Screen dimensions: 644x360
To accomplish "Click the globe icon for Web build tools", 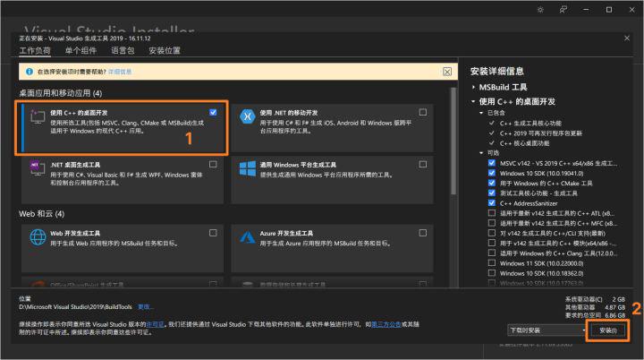I will pos(38,237).
